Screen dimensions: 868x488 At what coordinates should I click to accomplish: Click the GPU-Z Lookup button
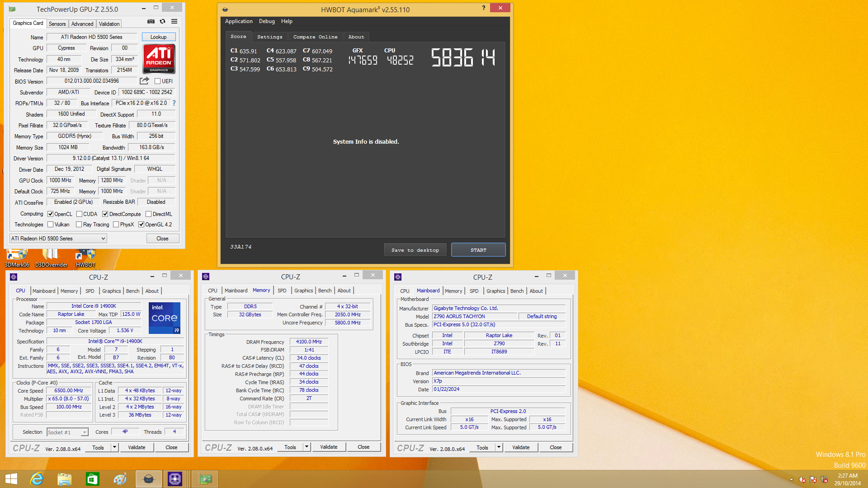coord(159,37)
